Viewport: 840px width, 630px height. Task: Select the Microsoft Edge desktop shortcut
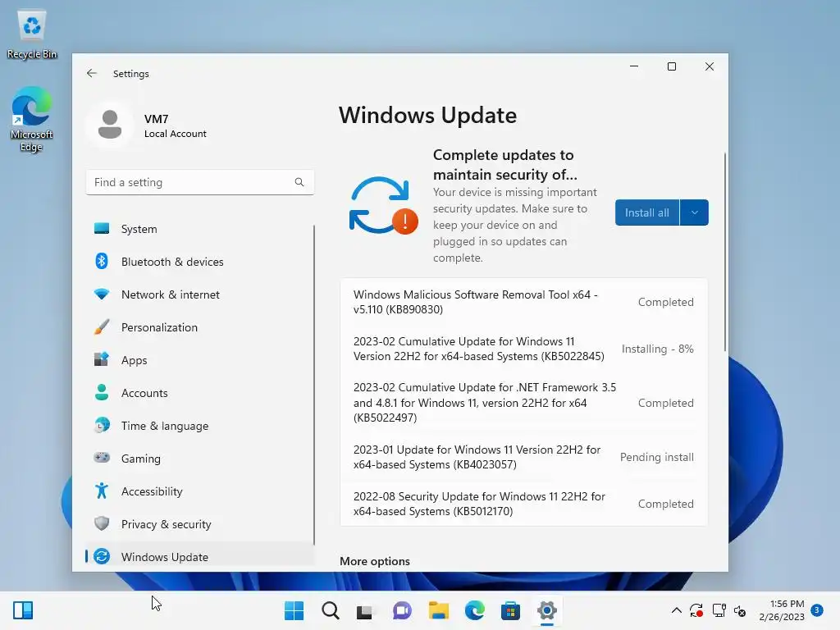pyautogui.click(x=32, y=120)
